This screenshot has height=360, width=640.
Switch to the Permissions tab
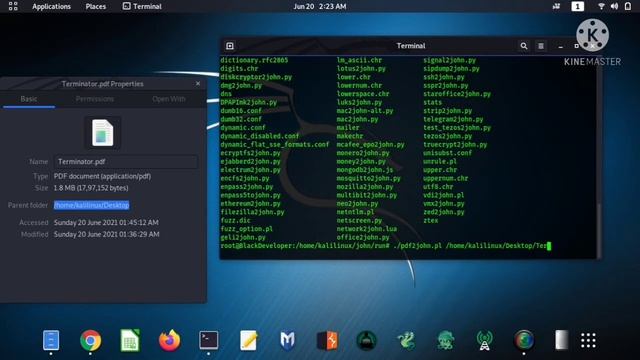(95, 99)
